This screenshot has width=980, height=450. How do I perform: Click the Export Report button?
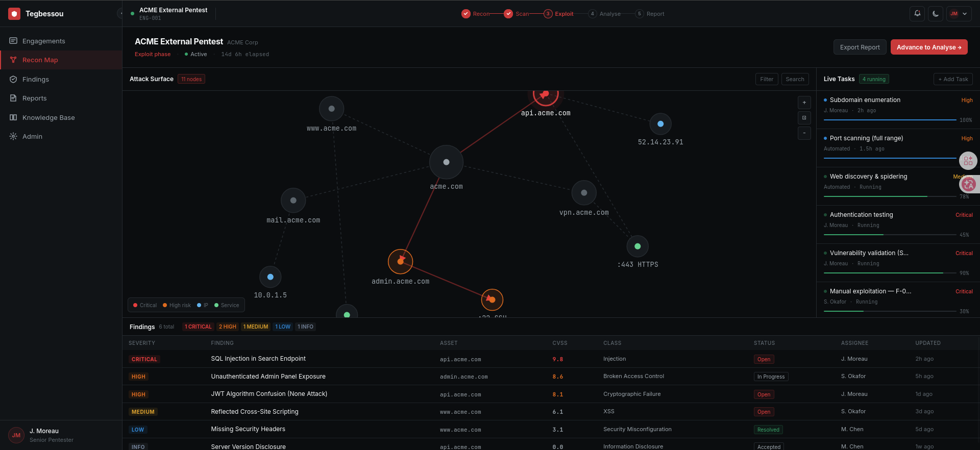(860, 47)
